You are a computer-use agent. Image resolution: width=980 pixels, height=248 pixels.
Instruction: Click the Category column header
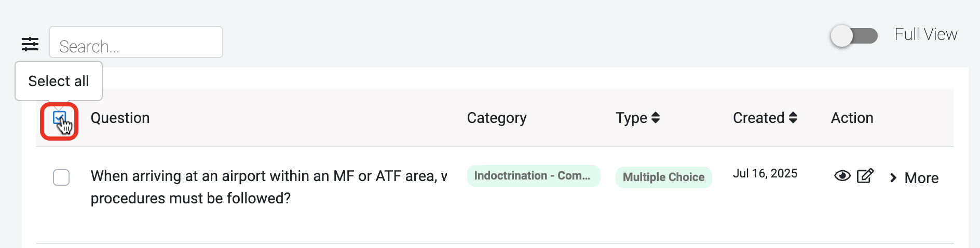[496, 118]
